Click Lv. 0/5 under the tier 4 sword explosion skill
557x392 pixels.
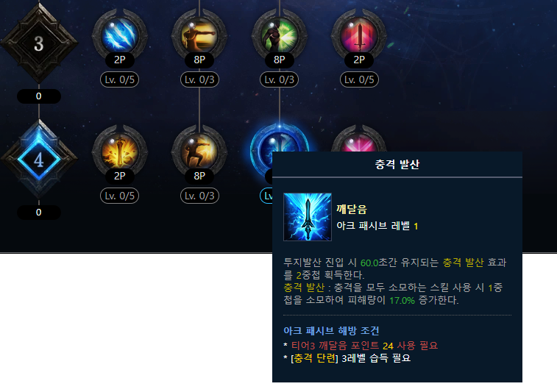pyautogui.click(x=120, y=196)
